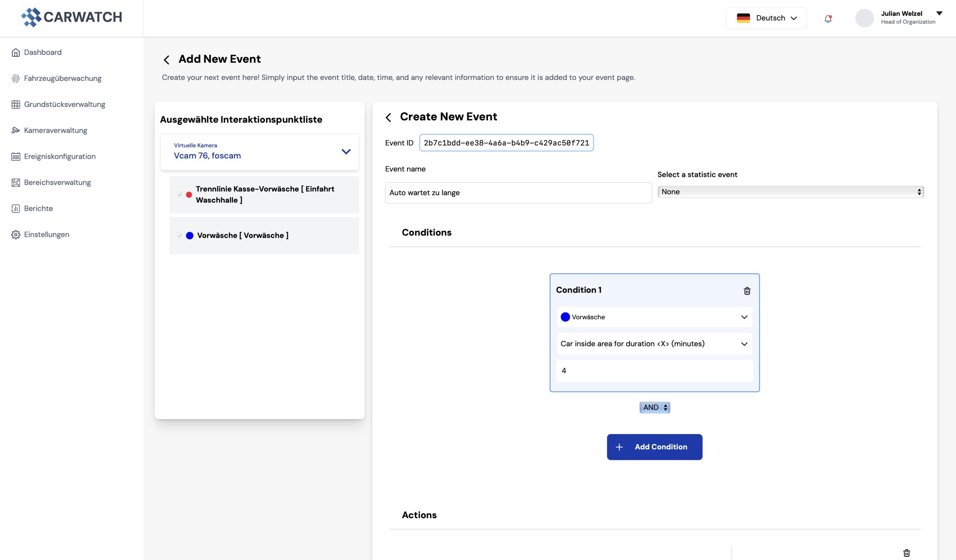Screen dimensions: 956x560
Task: Click the Kameraverwaltung camera icon
Action: [x=16, y=130]
